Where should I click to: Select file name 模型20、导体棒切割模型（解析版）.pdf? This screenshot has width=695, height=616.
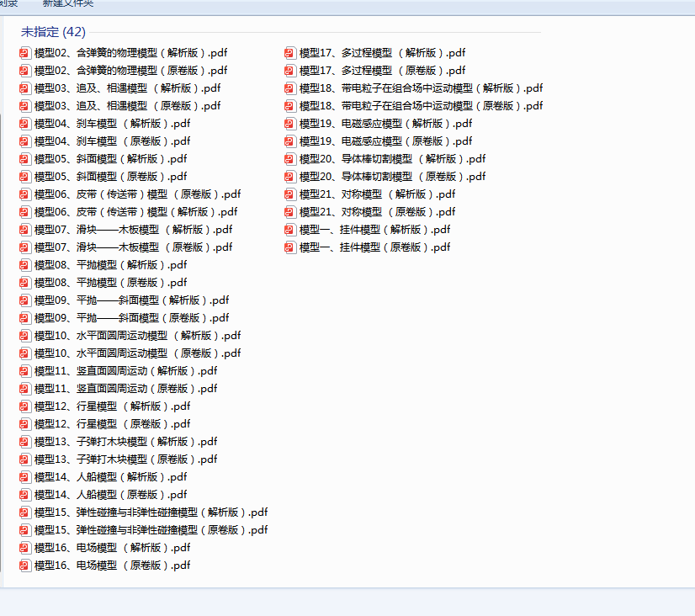coord(393,159)
